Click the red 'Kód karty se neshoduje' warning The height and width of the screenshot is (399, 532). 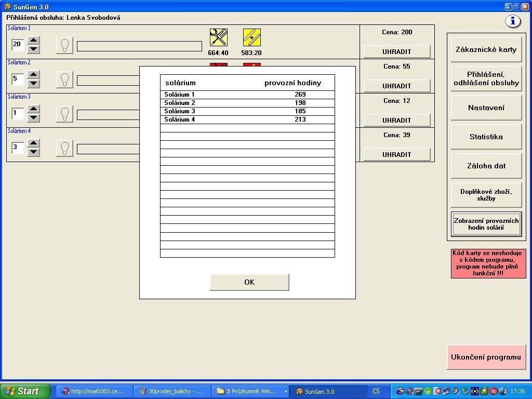[x=488, y=263]
